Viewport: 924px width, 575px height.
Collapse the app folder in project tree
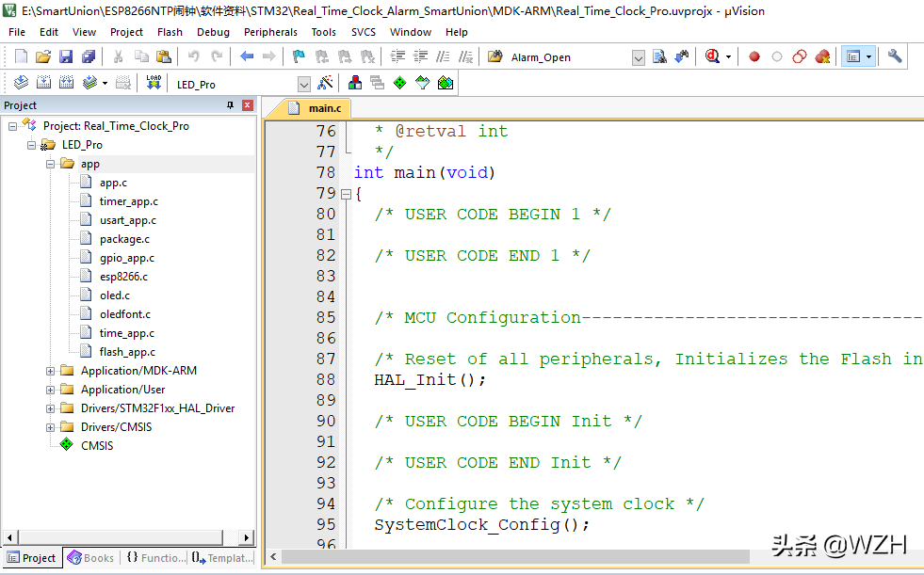[x=51, y=164]
